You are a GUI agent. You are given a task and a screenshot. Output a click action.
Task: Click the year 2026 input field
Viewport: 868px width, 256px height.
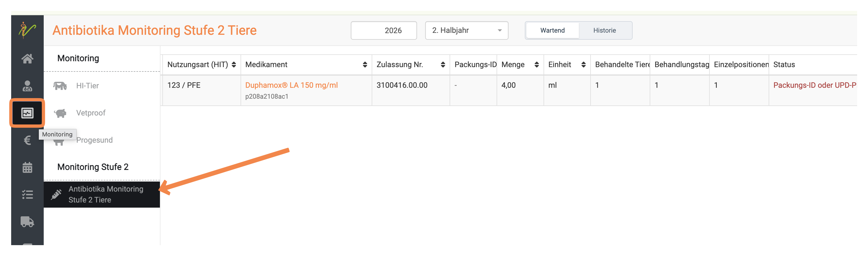[383, 30]
